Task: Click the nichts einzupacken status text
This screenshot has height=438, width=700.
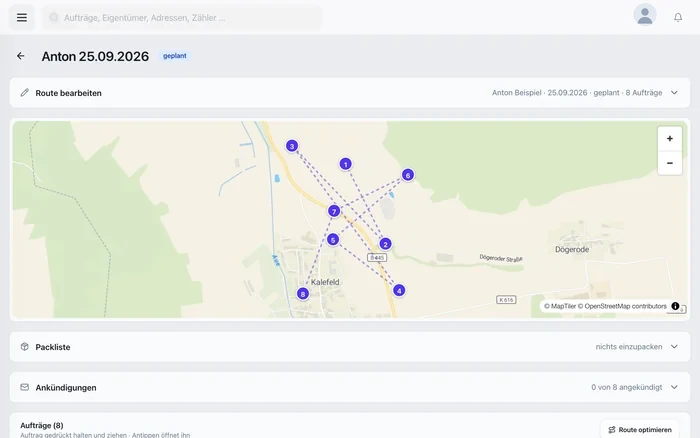Action: [x=629, y=347]
